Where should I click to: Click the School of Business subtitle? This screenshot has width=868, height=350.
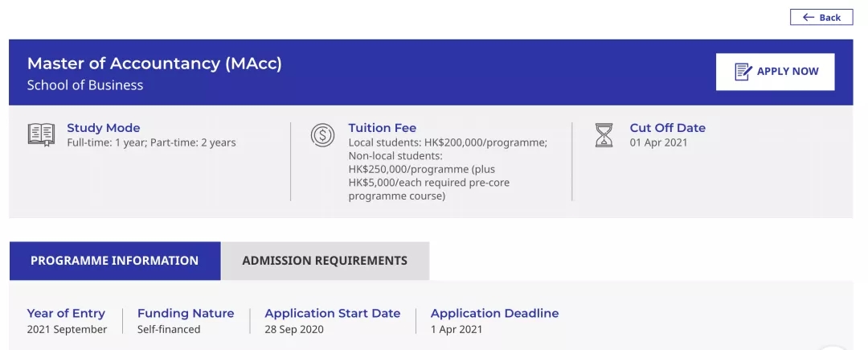85,85
